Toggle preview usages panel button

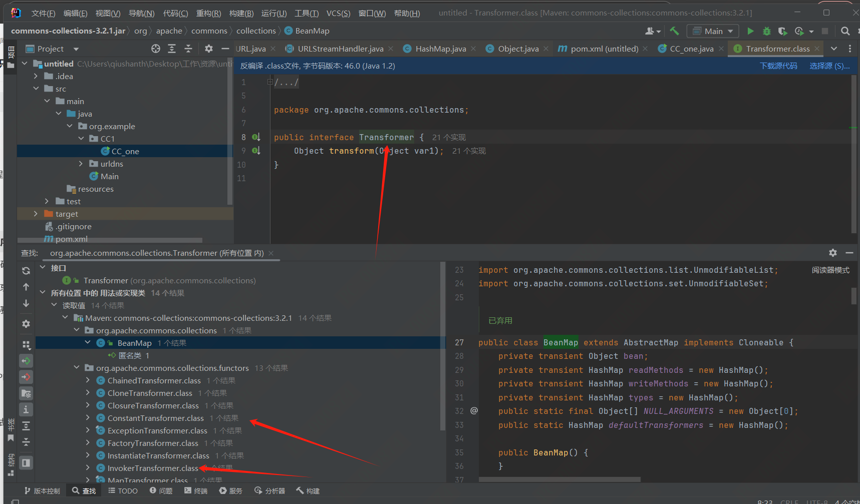pyautogui.click(x=26, y=463)
